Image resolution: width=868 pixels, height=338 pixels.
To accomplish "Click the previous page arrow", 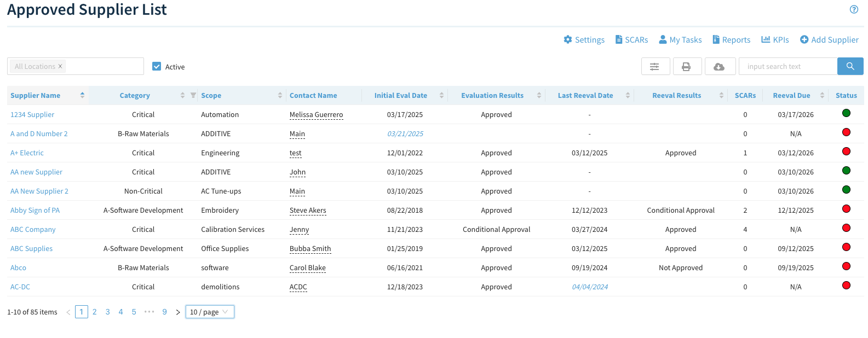I will pyautogui.click(x=68, y=312).
